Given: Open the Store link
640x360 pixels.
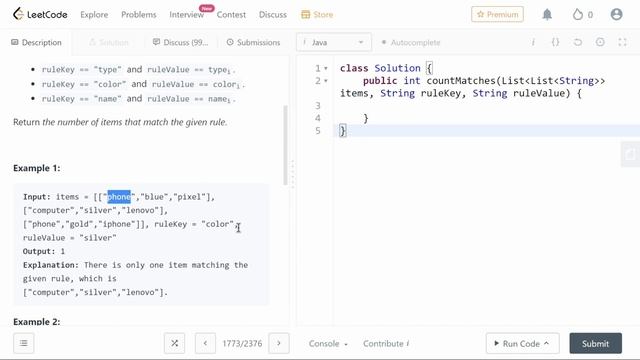Looking at the screenshot, I should coord(317,15).
